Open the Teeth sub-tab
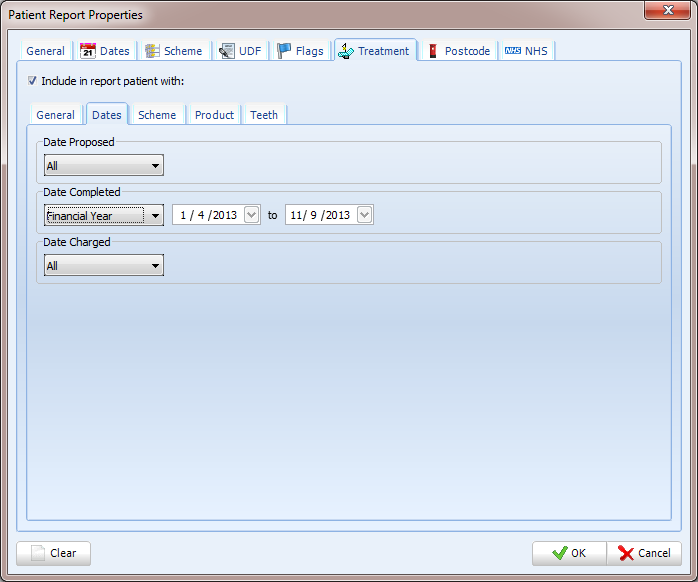The height and width of the screenshot is (582, 698). pos(264,115)
